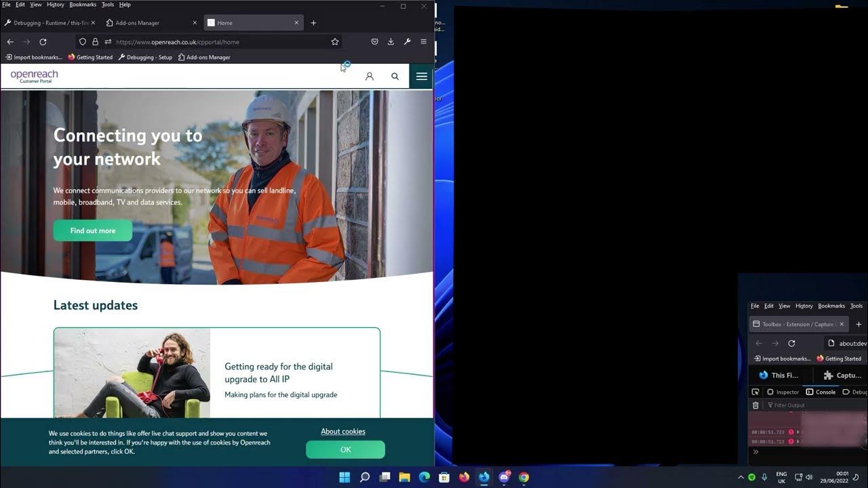
Task: Clear console output with trash icon
Action: point(755,405)
